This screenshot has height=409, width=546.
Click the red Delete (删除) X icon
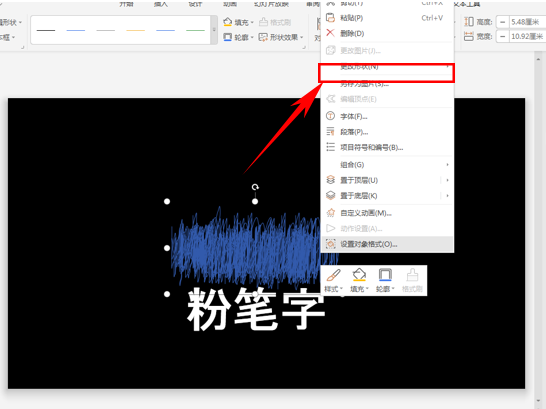[x=330, y=33]
